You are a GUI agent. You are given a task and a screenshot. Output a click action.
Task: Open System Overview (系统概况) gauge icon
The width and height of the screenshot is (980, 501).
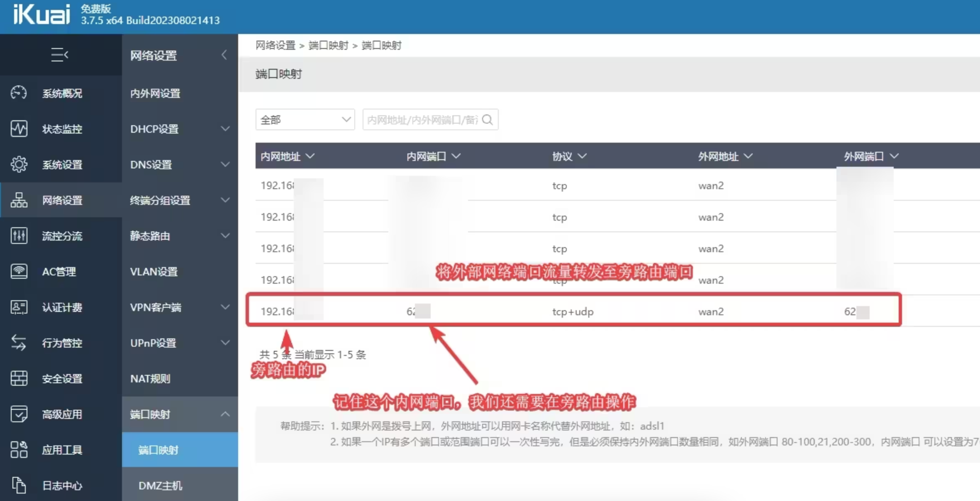click(19, 93)
